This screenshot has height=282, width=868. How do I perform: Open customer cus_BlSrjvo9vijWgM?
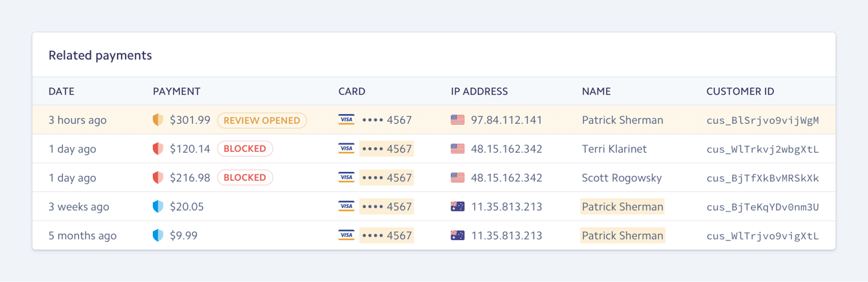pos(763,121)
